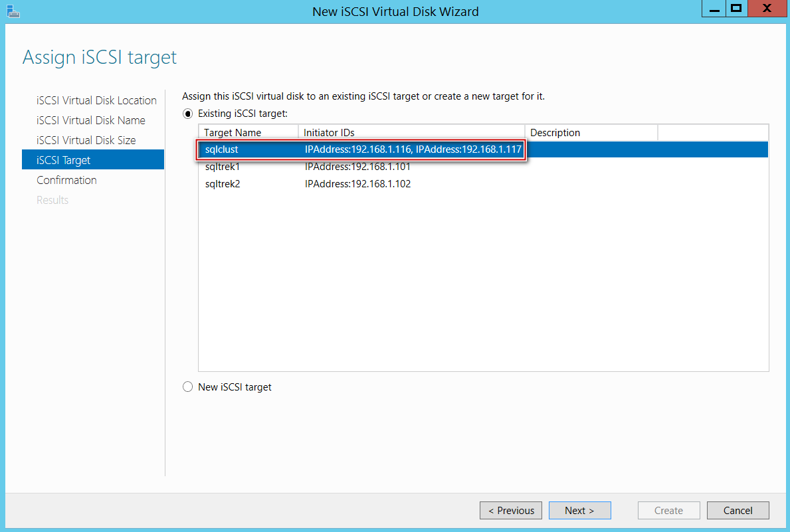Select the Existing iSCSI target radio button
The image size is (790, 532).
pyautogui.click(x=188, y=114)
